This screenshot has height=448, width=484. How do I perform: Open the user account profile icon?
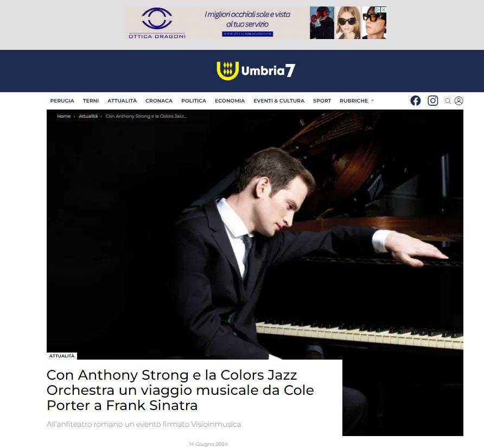tap(458, 101)
